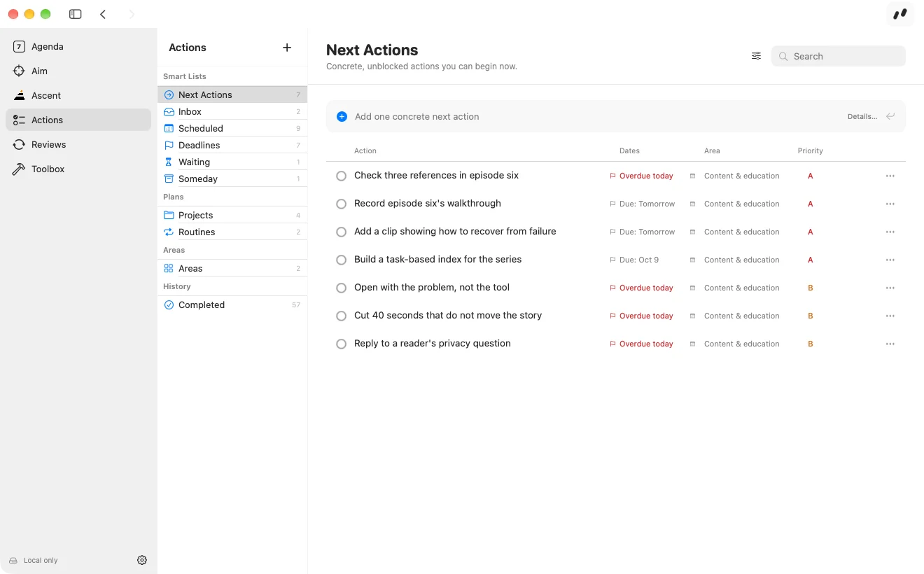Viewport: 924px width, 574px height.
Task: Click the return arrow submit icon
Action: point(890,116)
